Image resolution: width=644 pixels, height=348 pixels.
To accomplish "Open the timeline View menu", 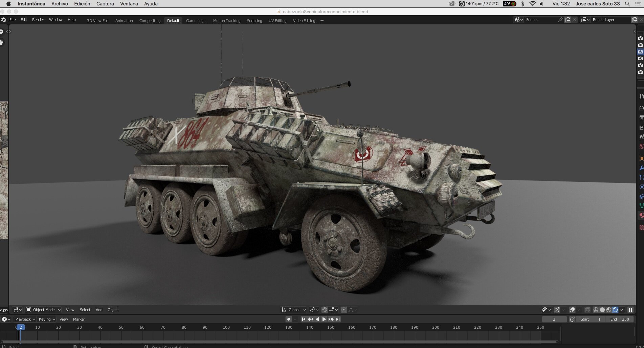I will point(64,319).
